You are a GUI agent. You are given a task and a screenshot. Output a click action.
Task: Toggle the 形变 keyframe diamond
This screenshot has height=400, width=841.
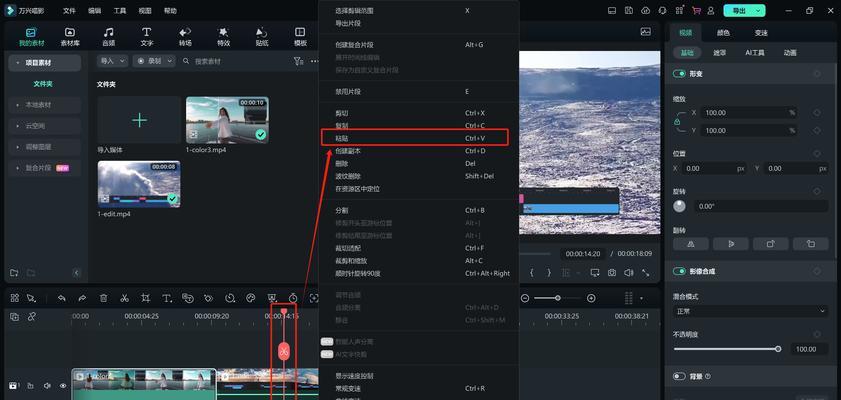tap(817, 74)
